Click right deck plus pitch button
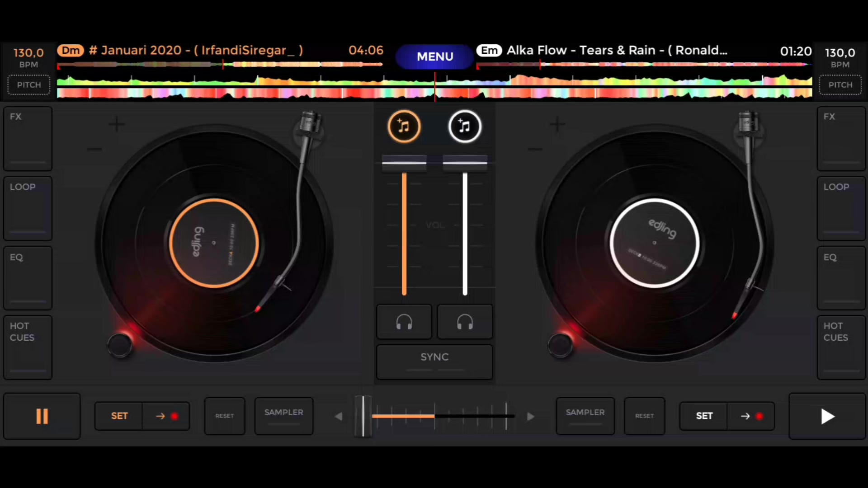The image size is (868, 488). (x=557, y=124)
